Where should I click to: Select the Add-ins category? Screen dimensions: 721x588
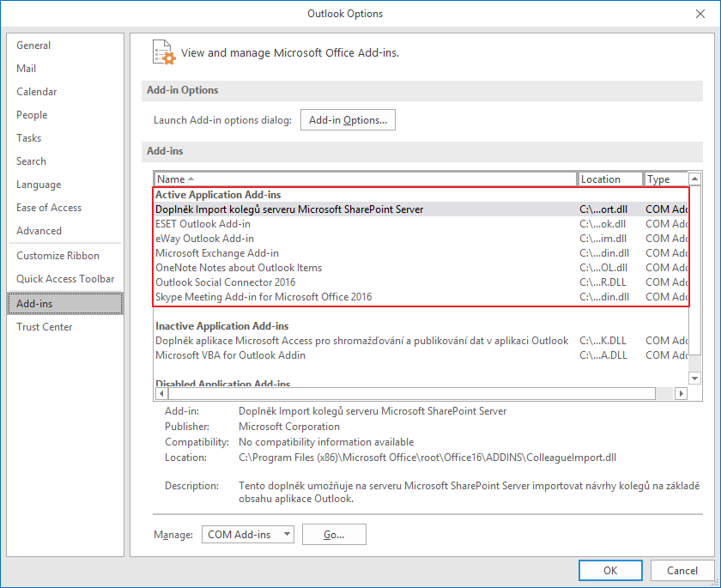pos(65,303)
